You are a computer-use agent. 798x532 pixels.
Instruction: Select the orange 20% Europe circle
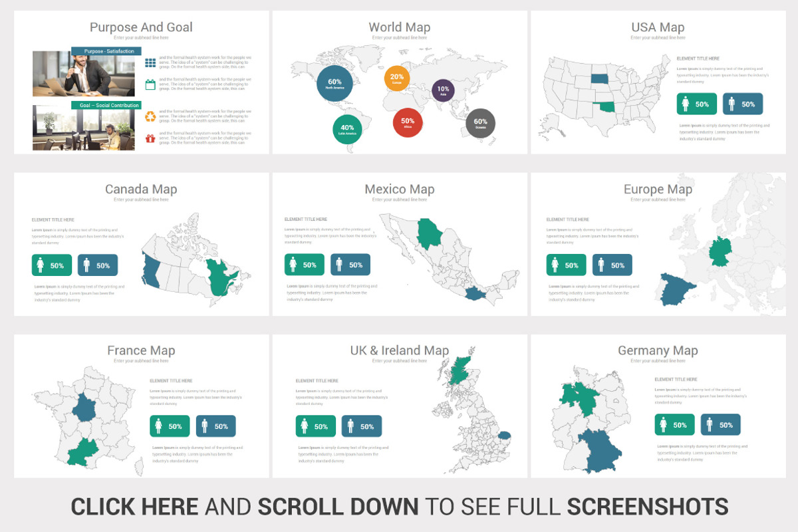[397, 78]
